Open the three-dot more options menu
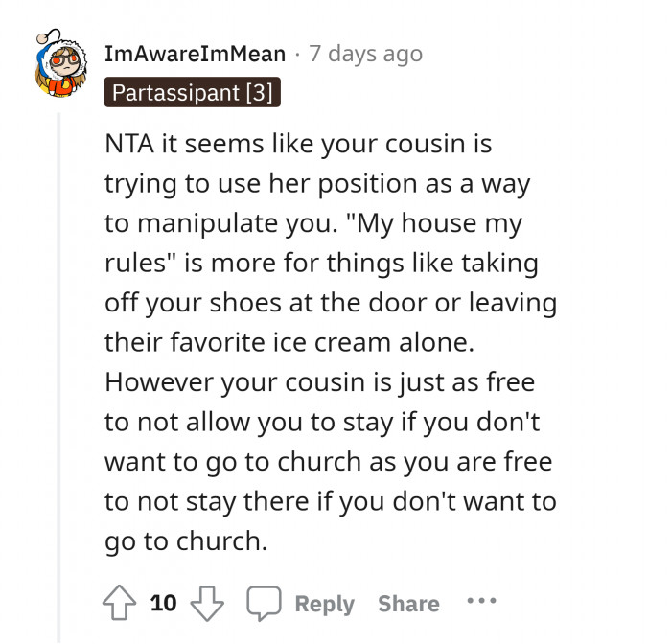The width and height of the screenshot is (671, 644). (x=481, y=603)
